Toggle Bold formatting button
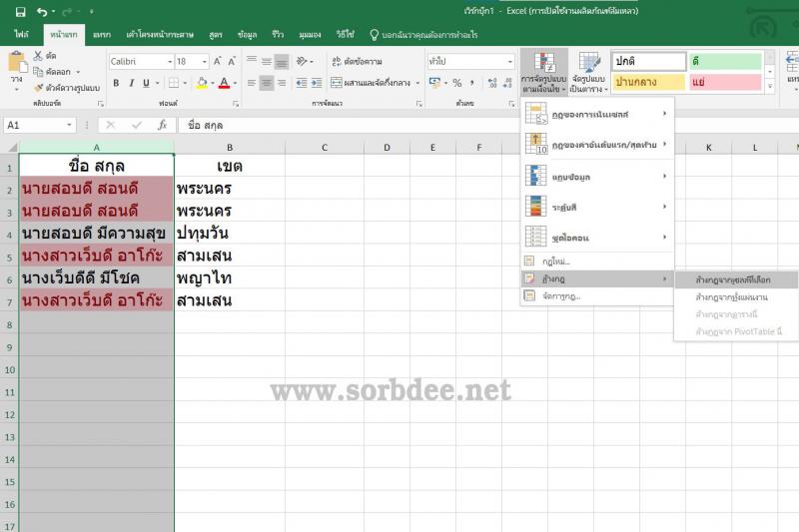Screen dimensions: 799x532 116,83
